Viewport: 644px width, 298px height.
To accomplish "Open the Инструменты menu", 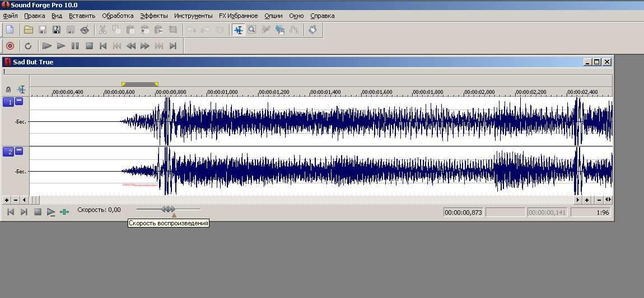I will tap(193, 16).
